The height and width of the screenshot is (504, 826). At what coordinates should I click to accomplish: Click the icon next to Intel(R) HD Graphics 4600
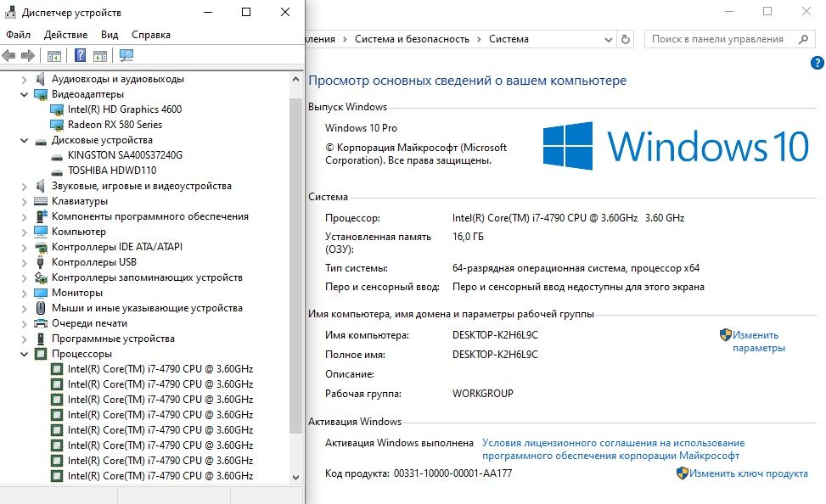click(x=57, y=109)
